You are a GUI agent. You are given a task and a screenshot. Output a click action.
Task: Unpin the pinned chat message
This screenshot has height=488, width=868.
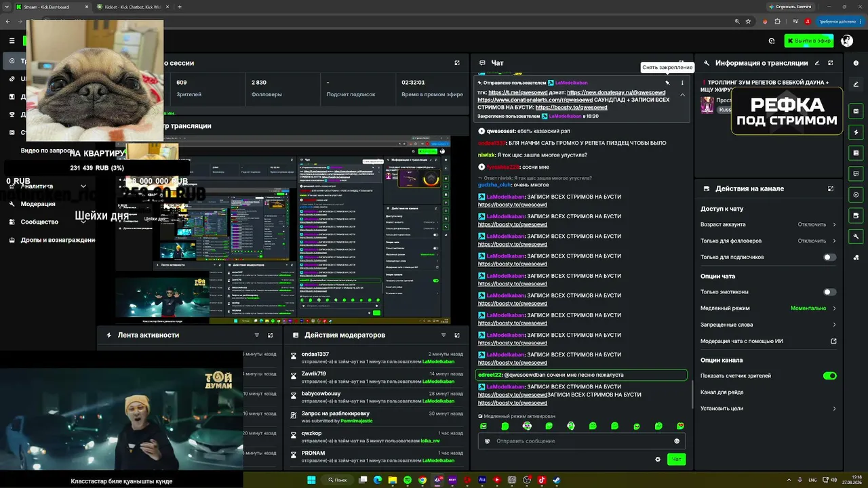[667, 83]
